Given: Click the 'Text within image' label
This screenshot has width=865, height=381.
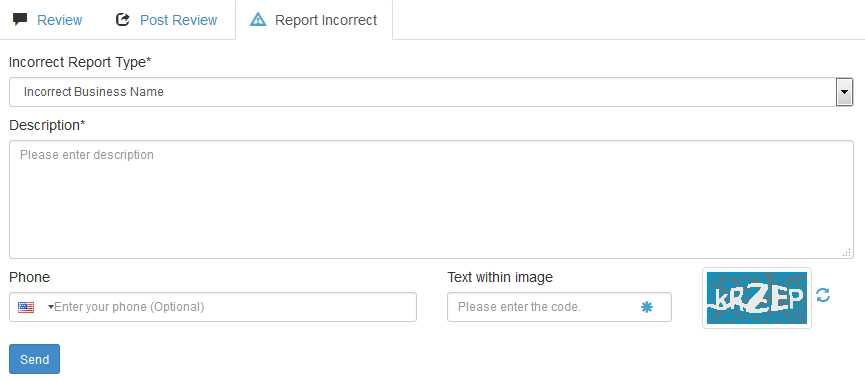Looking at the screenshot, I should click(x=500, y=277).
